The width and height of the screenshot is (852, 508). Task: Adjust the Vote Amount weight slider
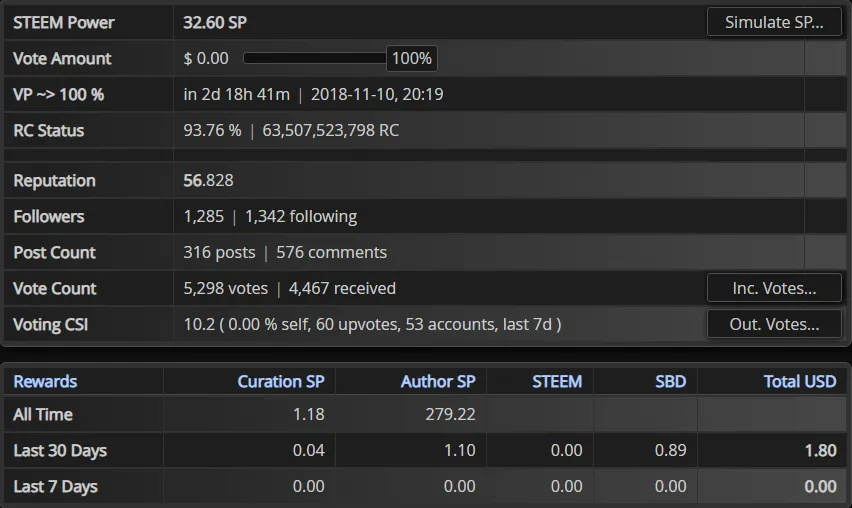point(315,58)
